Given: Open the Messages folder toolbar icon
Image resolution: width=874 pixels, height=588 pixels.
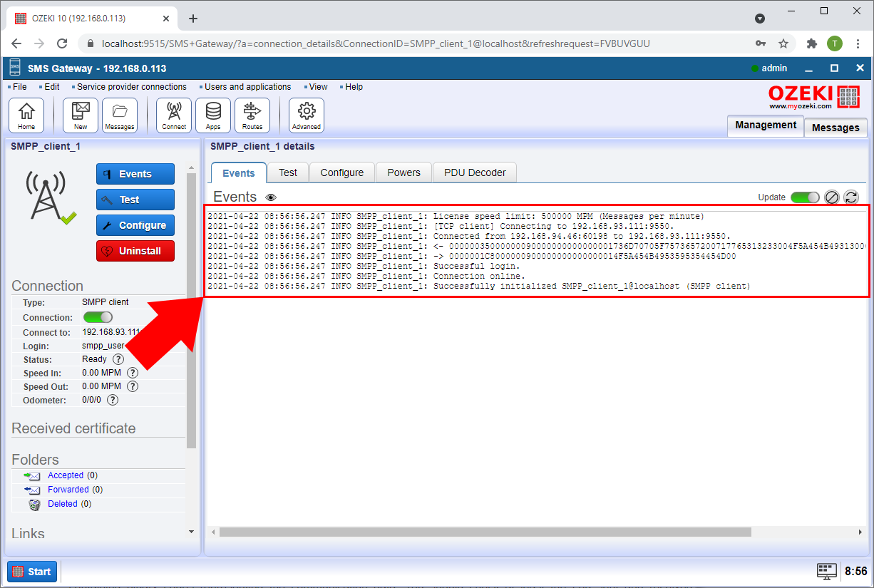Looking at the screenshot, I should click(120, 115).
